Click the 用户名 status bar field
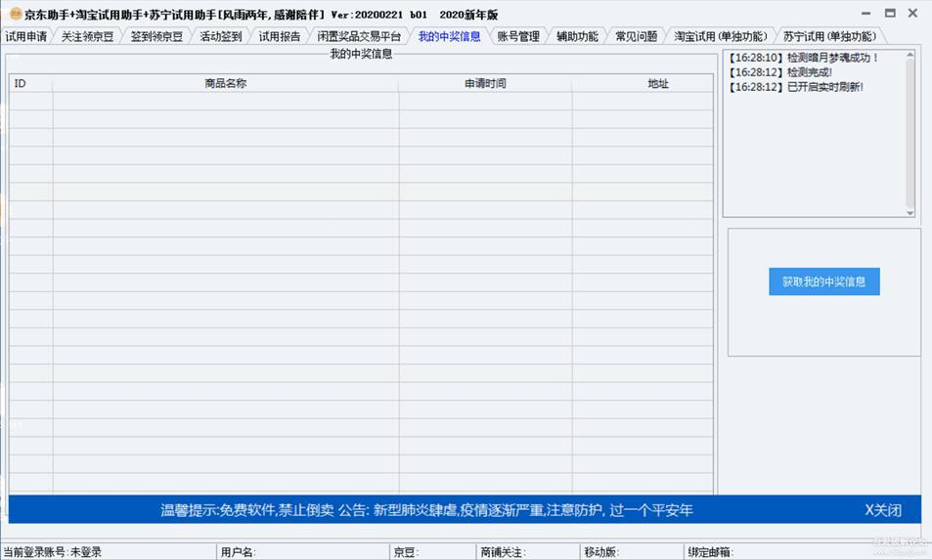Viewport: 932px width, 560px height. click(303, 552)
